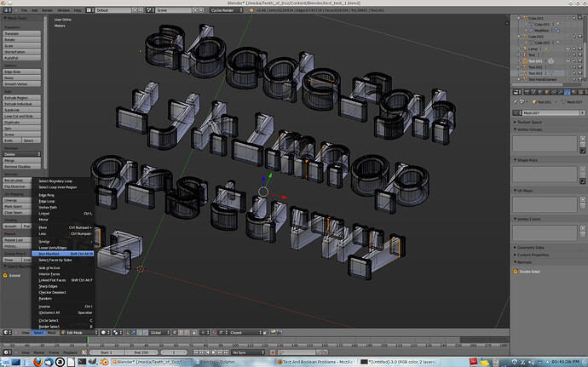Expand the Geometry Data panel

tap(530, 248)
